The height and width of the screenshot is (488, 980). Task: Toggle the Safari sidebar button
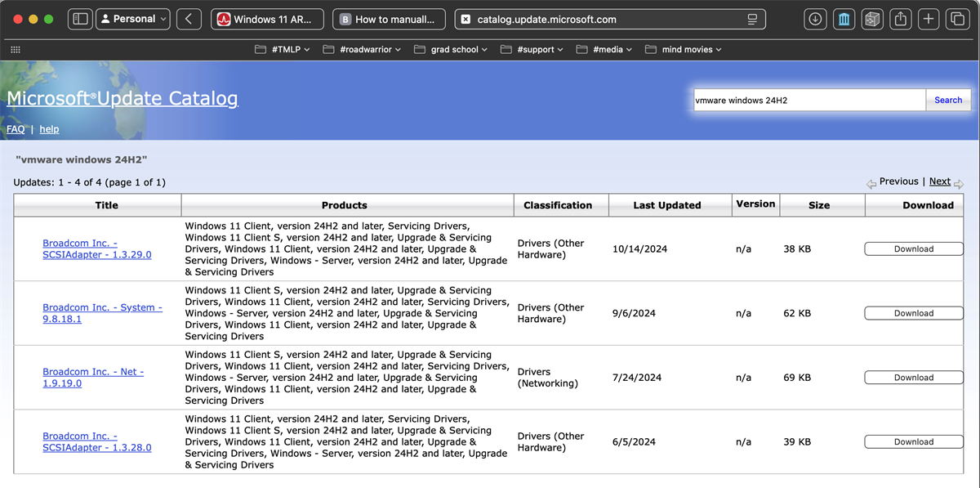pyautogui.click(x=80, y=19)
